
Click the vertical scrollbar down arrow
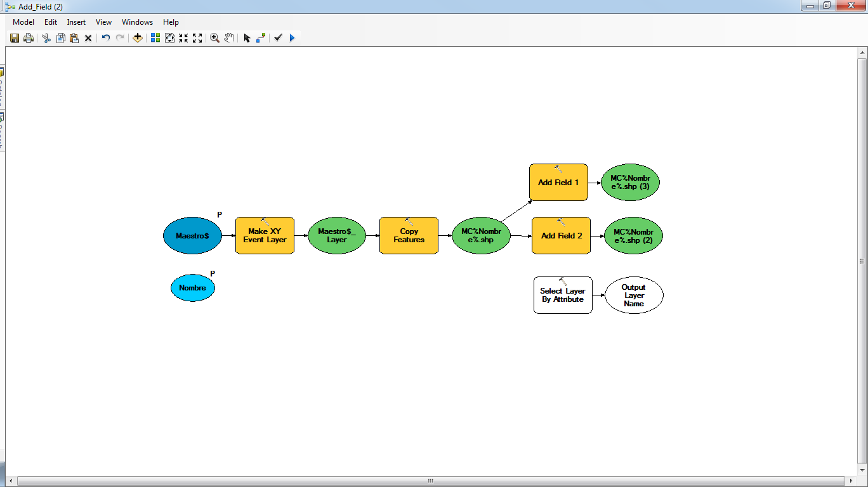click(x=862, y=471)
